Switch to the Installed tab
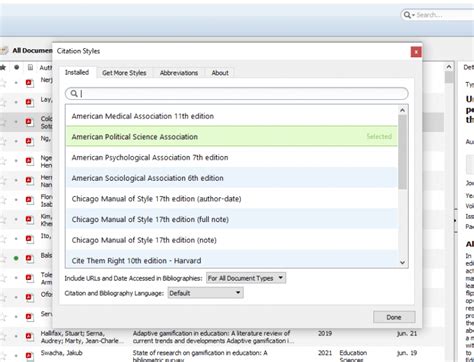 point(77,72)
